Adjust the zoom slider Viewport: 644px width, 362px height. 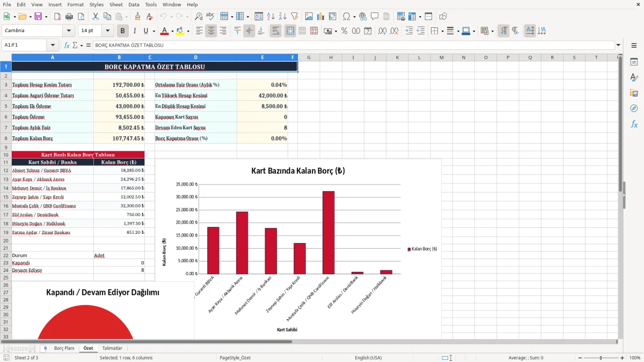tap(601, 358)
